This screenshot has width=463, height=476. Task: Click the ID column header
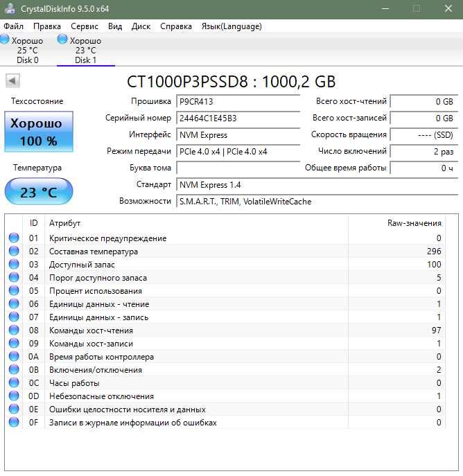tap(34, 223)
